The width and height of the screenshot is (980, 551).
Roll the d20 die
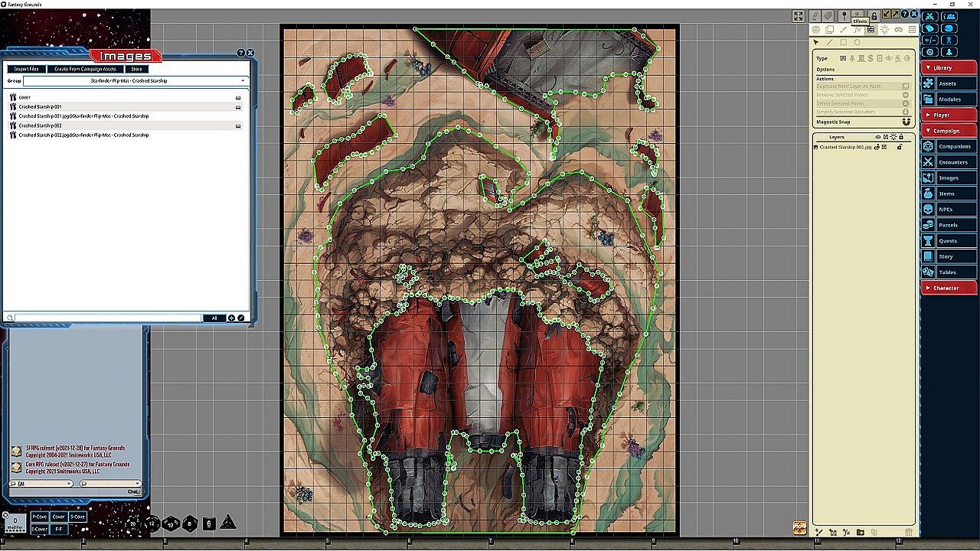pos(135,523)
